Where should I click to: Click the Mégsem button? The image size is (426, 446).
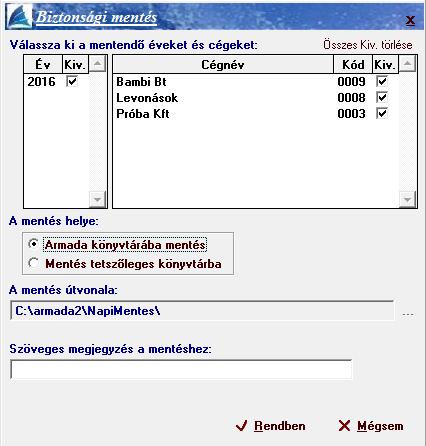(371, 426)
